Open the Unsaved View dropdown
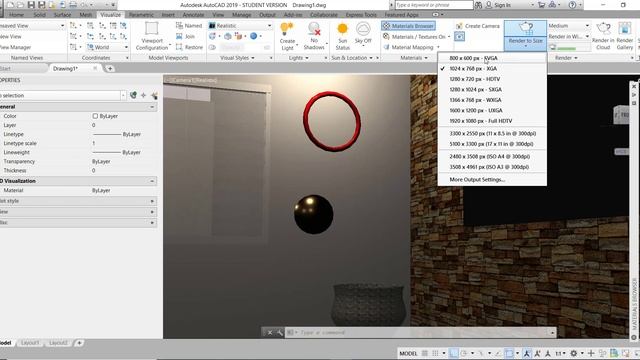 [32, 26]
